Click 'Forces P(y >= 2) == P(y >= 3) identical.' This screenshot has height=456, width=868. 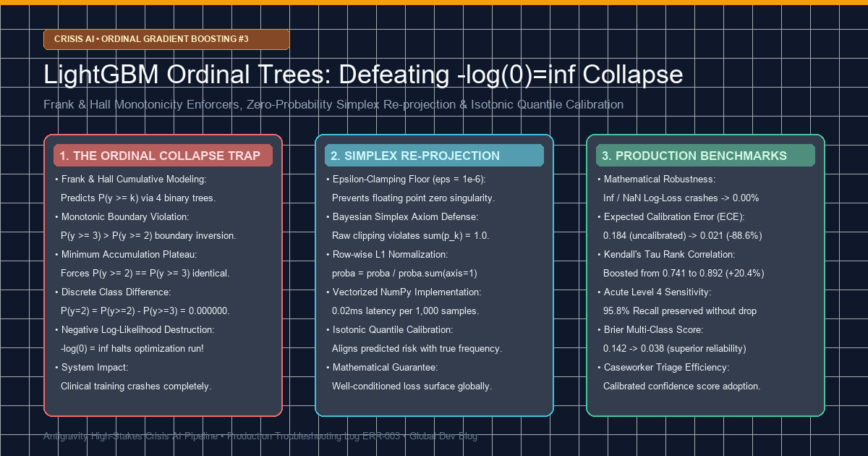(x=145, y=273)
